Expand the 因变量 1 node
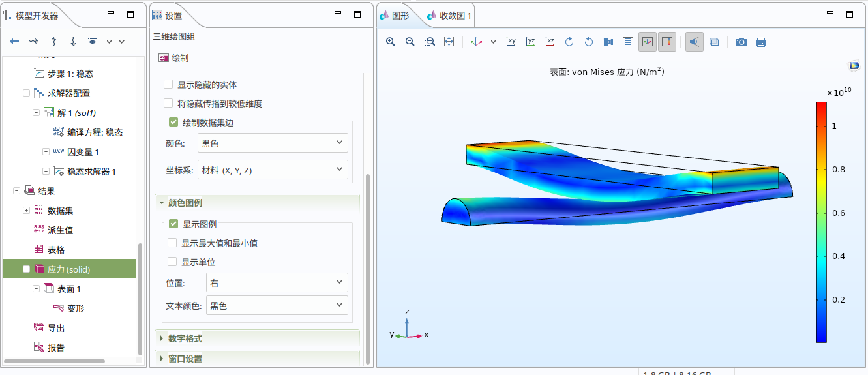The height and width of the screenshot is (375, 868). click(46, 152)
